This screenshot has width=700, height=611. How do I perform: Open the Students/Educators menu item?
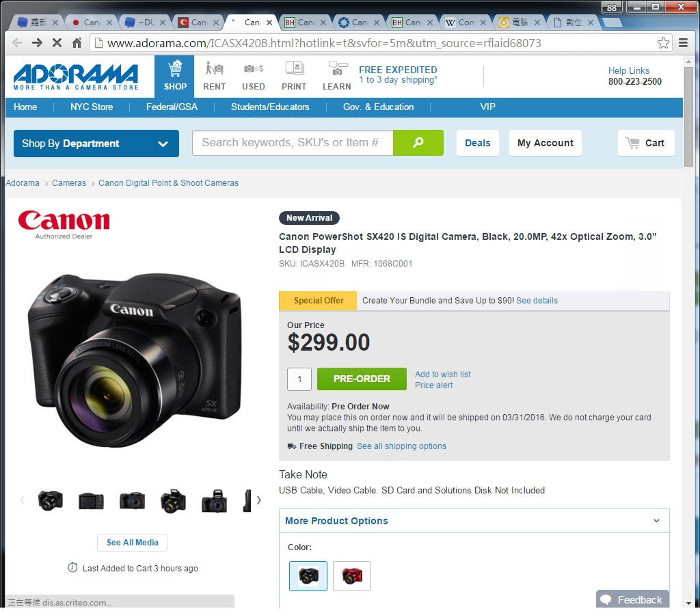[270, 107]
